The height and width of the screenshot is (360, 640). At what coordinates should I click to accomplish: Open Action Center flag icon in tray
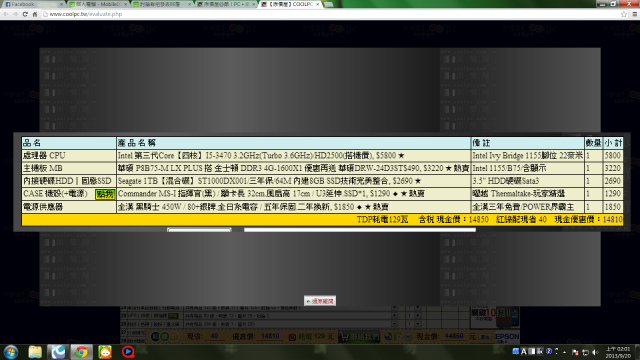[575, 352]
